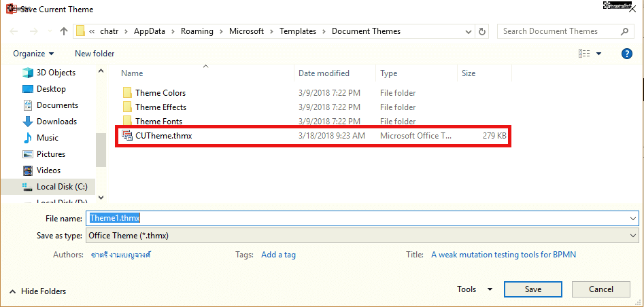The height and width of the screenshot is (307, 644).
Task: Open the Tools dropdown menu
Action: [474, 289]
